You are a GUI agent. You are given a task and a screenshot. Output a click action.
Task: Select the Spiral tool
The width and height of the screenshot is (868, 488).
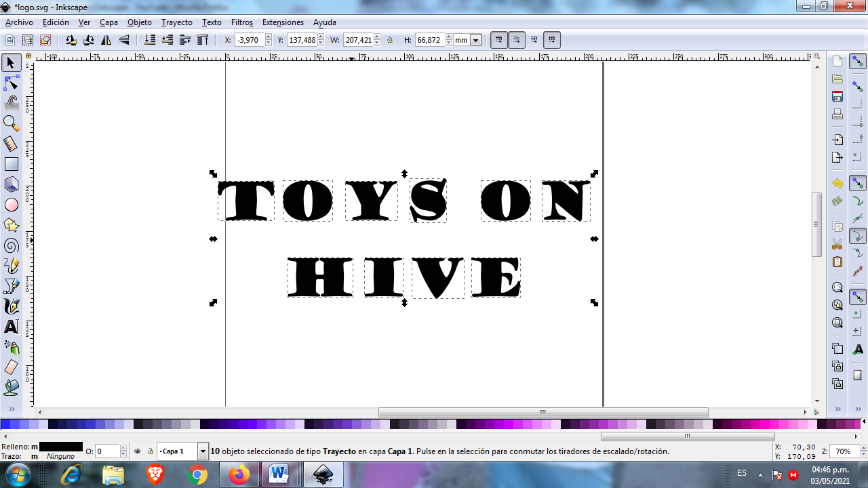tap(11, 245)
